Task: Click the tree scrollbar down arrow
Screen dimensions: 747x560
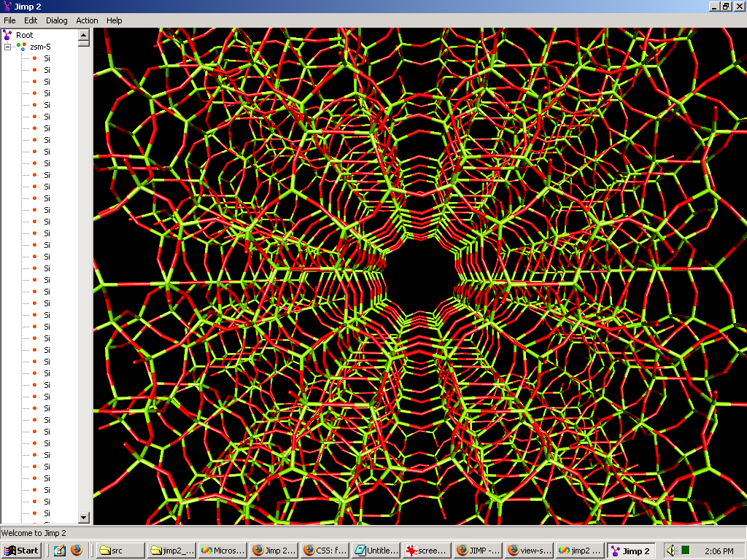Action: click(84, 518)
